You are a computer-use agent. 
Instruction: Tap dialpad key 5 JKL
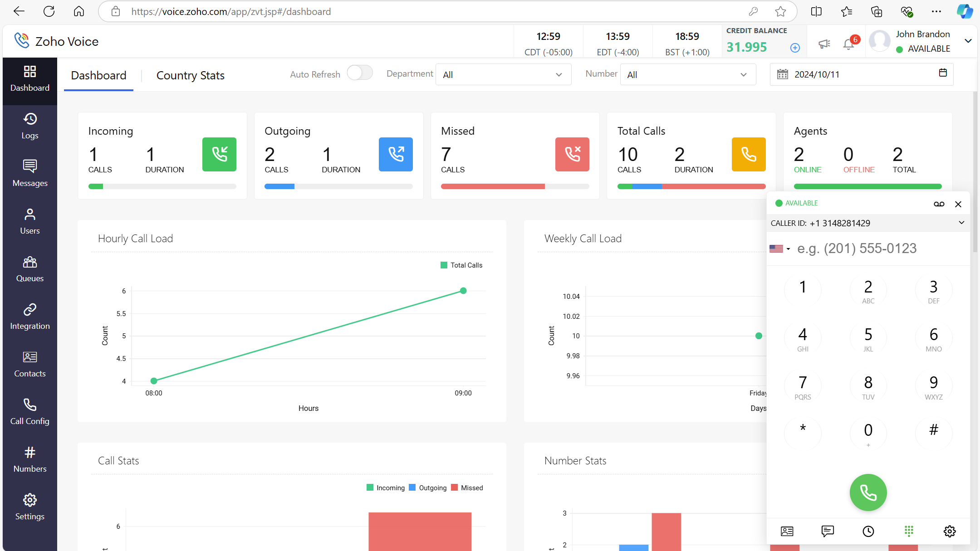(868, 339)
